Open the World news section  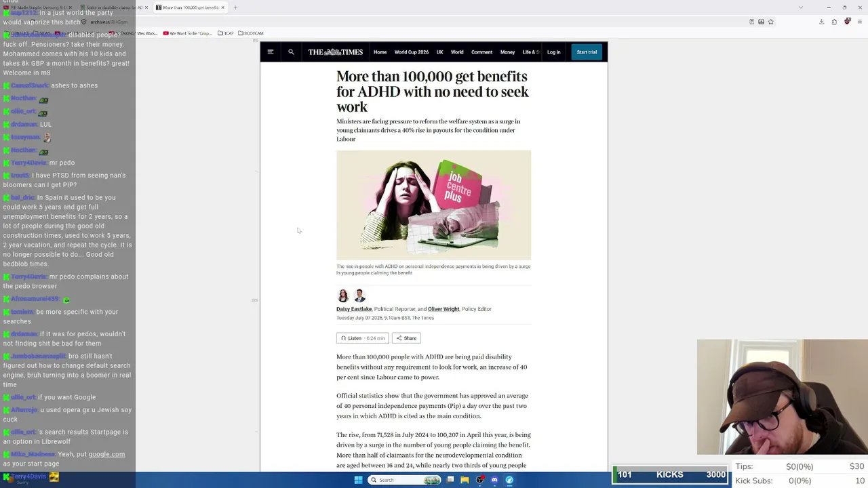point(457,52)
